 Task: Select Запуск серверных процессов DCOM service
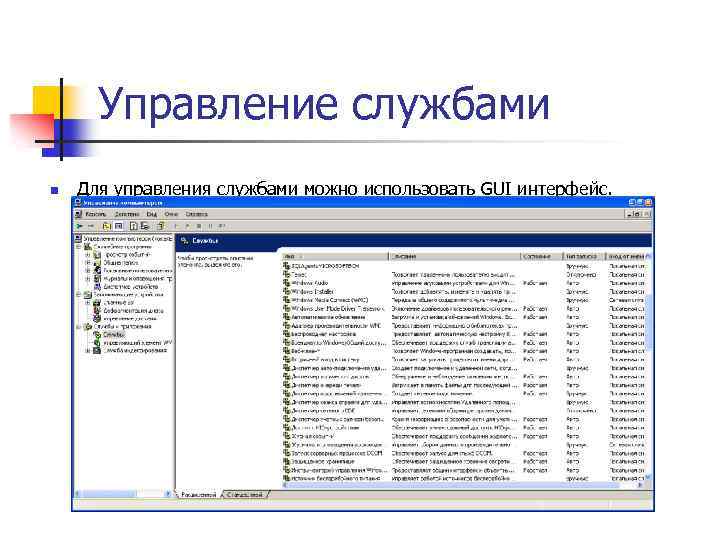point(464,453)
